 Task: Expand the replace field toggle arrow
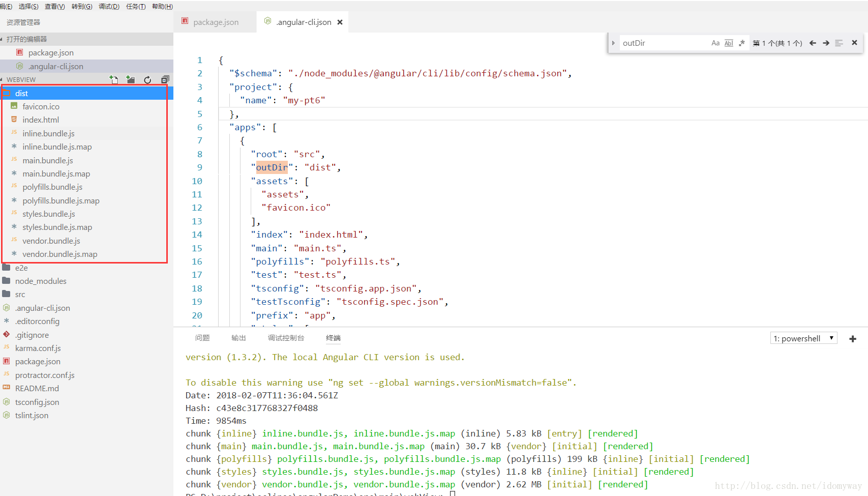[613, 43]
